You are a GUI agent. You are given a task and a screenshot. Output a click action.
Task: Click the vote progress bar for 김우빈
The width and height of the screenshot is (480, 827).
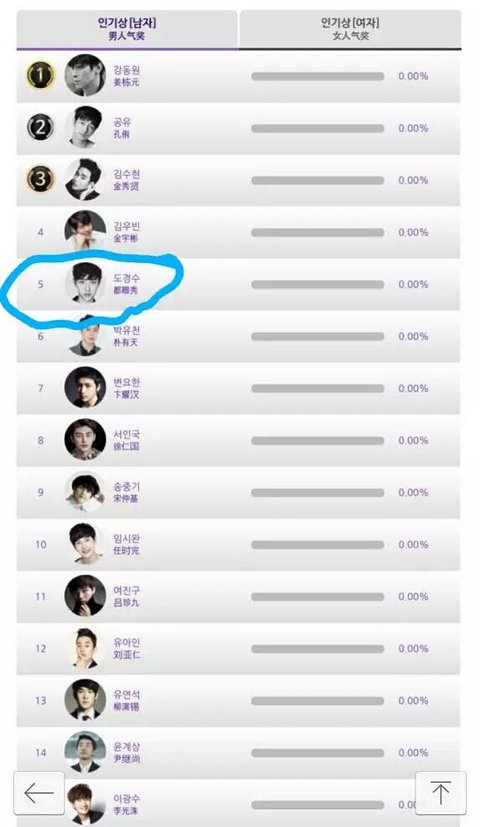pyautogui.click(x=318, y=233)
